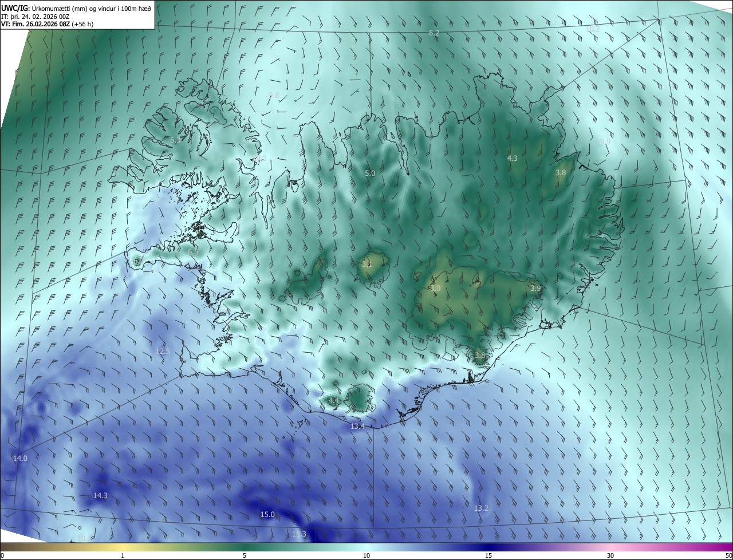Click the 6.2 value label on the map
The width and height of the screenshot is (733, 560).
(434, 33)
